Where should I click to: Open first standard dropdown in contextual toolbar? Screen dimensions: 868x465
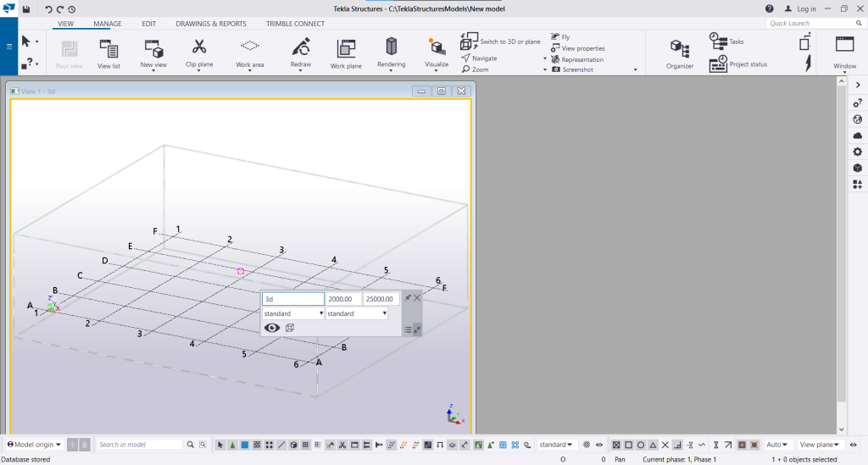click(x=292, y=313)
